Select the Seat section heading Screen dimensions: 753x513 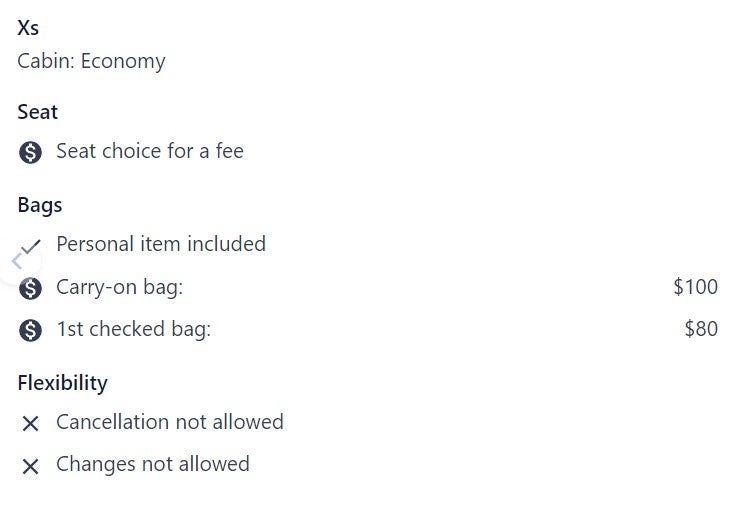coord(38,112)
